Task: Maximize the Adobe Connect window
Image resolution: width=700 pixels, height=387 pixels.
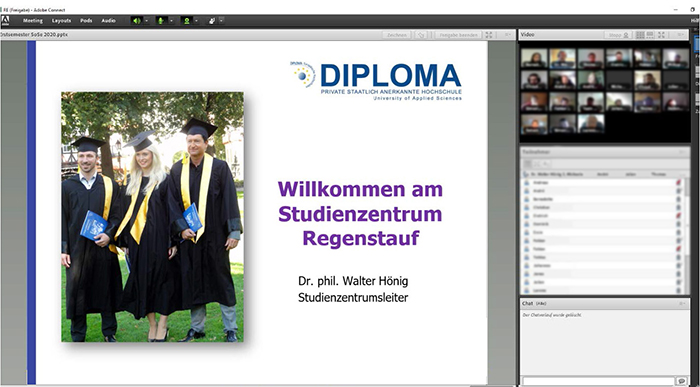Action: point(693,9)
